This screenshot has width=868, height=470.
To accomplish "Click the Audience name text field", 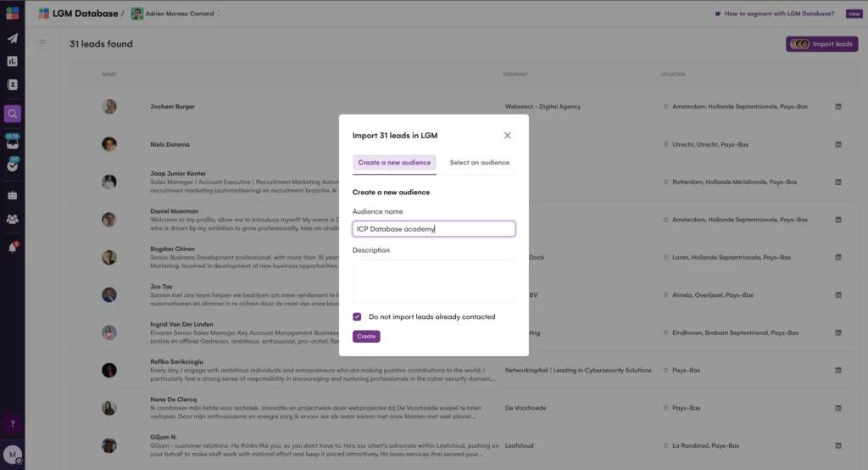I will tap(433, 229).
